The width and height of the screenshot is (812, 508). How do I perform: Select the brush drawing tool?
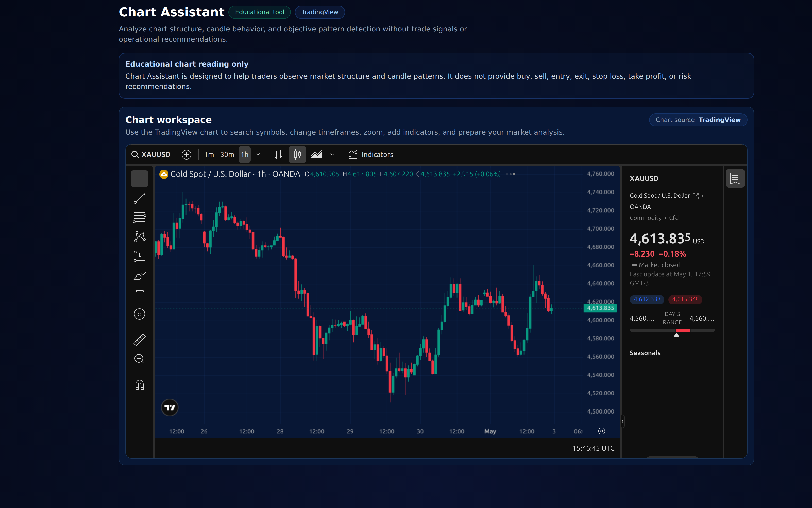click(139, 276)
